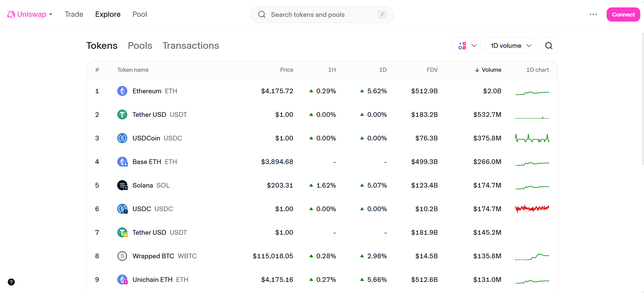Click the Connect wallet button

pyautogui.click(x=623, y=14)
